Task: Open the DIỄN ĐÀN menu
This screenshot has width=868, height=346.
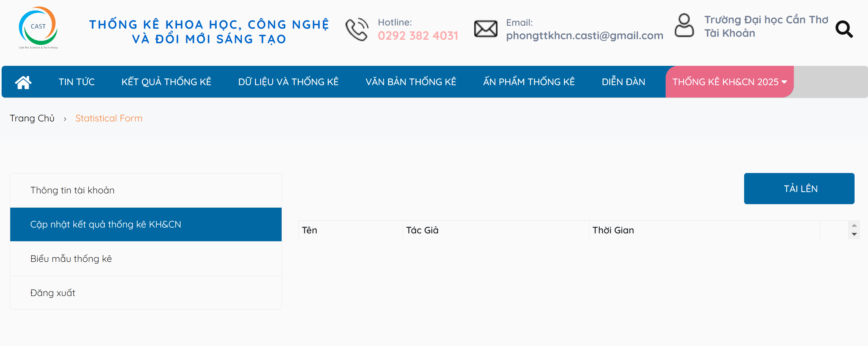Action: 623,82
